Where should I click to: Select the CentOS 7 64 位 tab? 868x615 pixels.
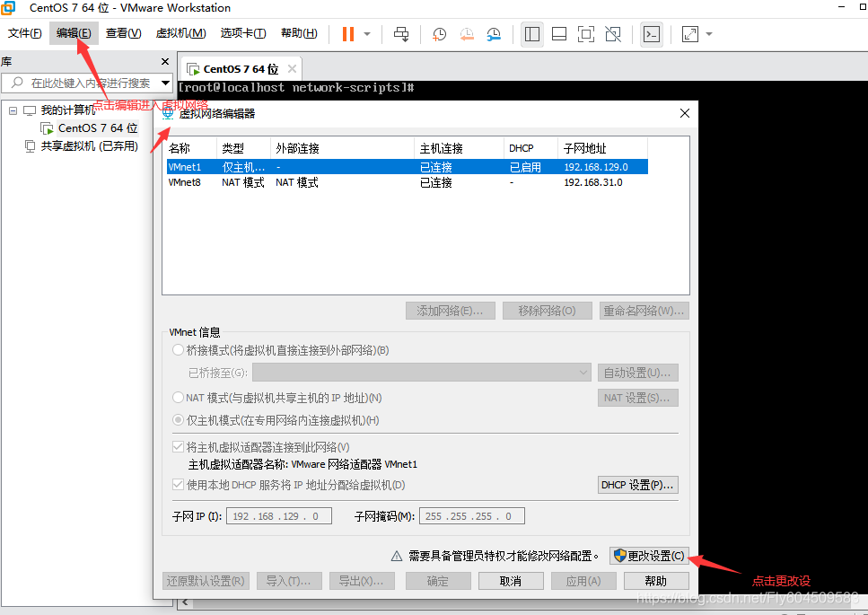tap(241, 69)
